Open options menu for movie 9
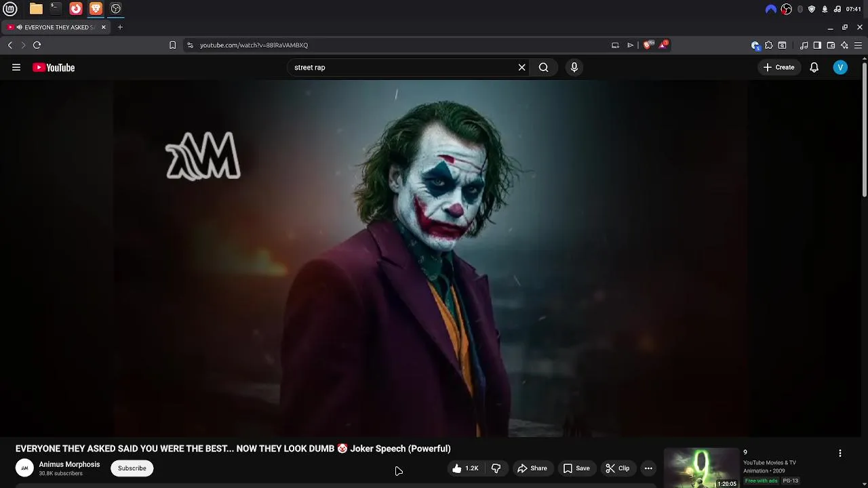868x488 pixels. [x=840, y=453]
